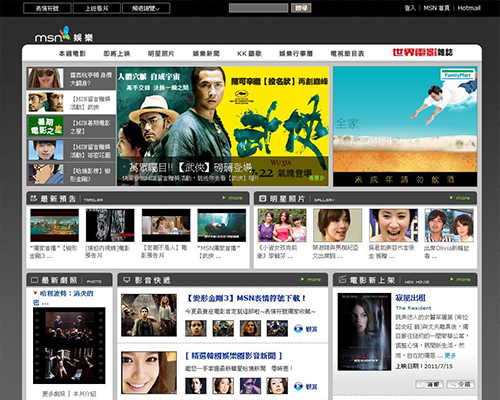Click the search button in top bar
The height and width of the screenshot is (400, 500).
click(x=301, y=8)
